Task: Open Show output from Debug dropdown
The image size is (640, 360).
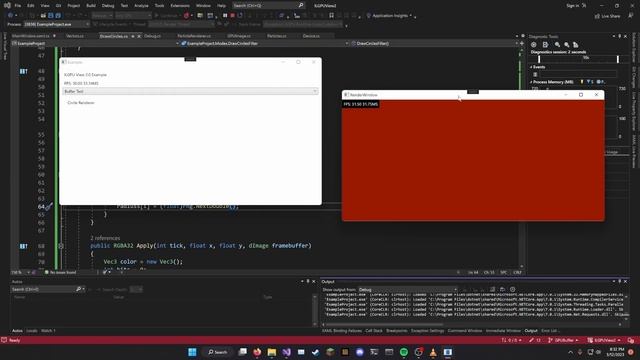Action: tap(408, 290)
